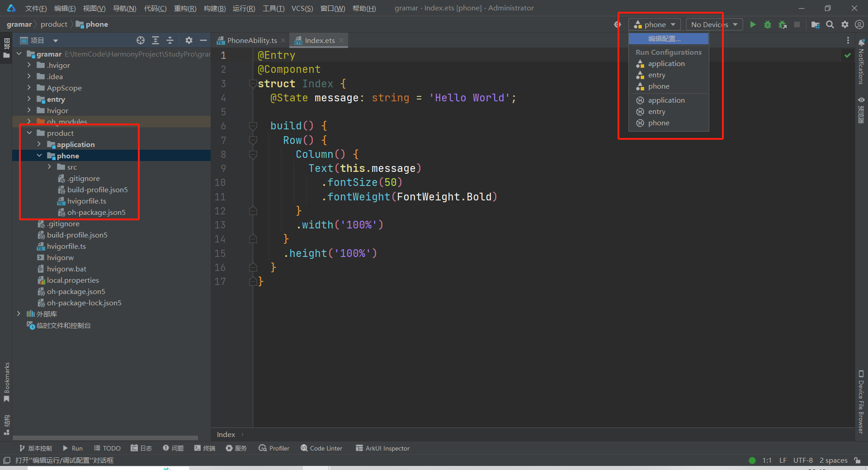
Task: Toggle fold marker on build() line
Action: pos(253,126)
